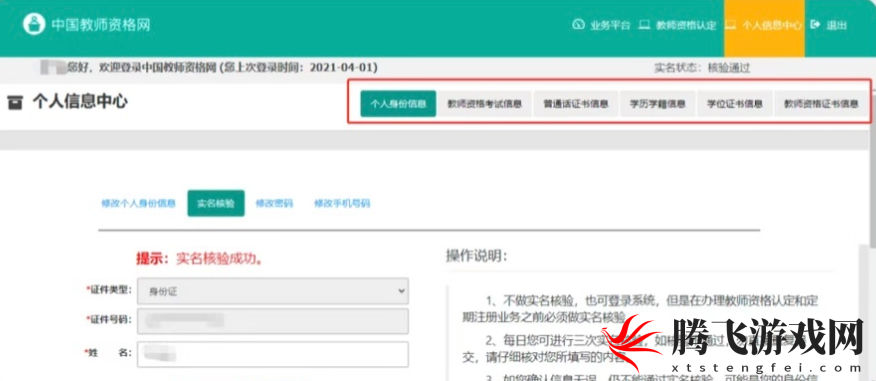Screen dimensions: 876x381
Task: Click 退出 to log out
Action: (x=836, y=25)
